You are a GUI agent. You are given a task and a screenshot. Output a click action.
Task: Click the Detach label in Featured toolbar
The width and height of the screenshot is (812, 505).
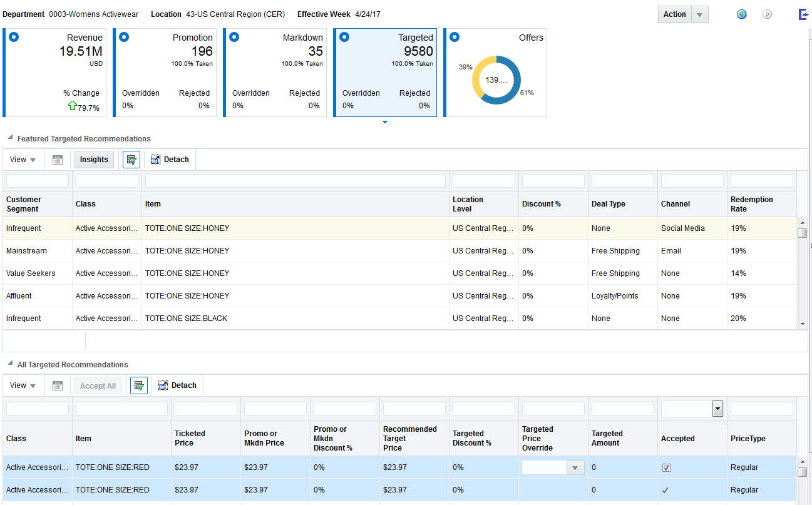click(x=177, y=160)
